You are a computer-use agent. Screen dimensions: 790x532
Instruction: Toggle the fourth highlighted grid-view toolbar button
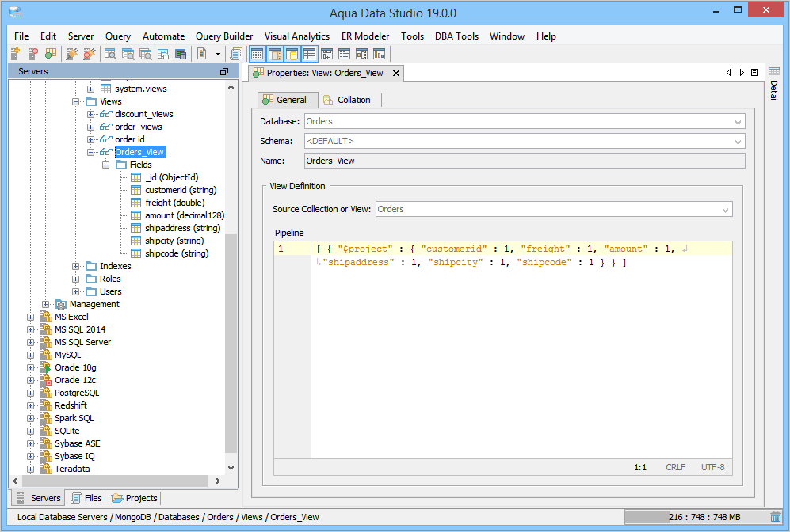(x=309, y=54)
